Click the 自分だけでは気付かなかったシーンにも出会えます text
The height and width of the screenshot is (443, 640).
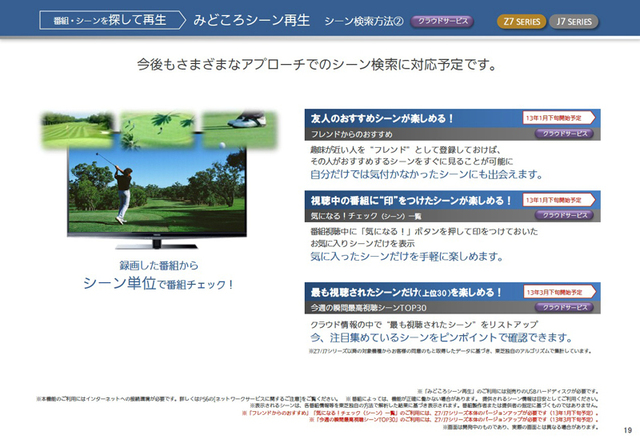[x=427, y=174]
